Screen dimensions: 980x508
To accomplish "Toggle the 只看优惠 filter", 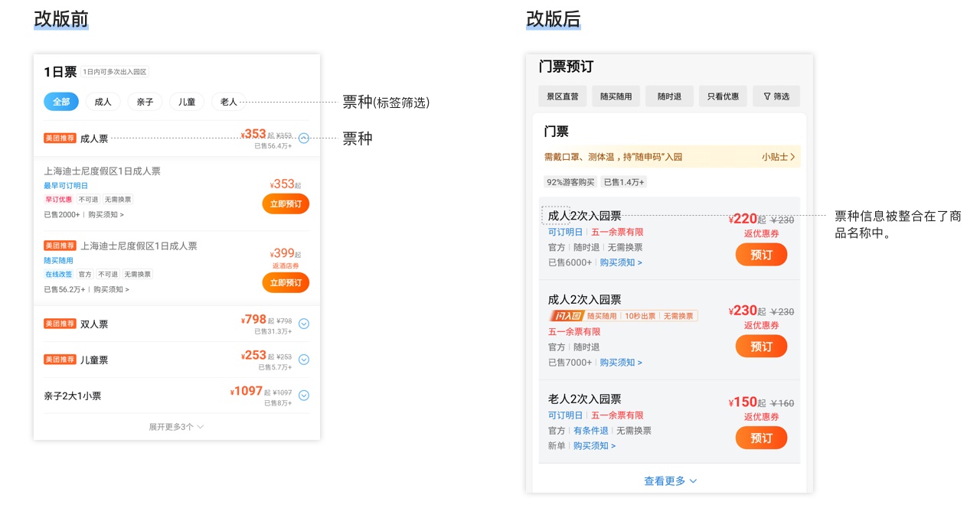I will (x=722, y=96).
